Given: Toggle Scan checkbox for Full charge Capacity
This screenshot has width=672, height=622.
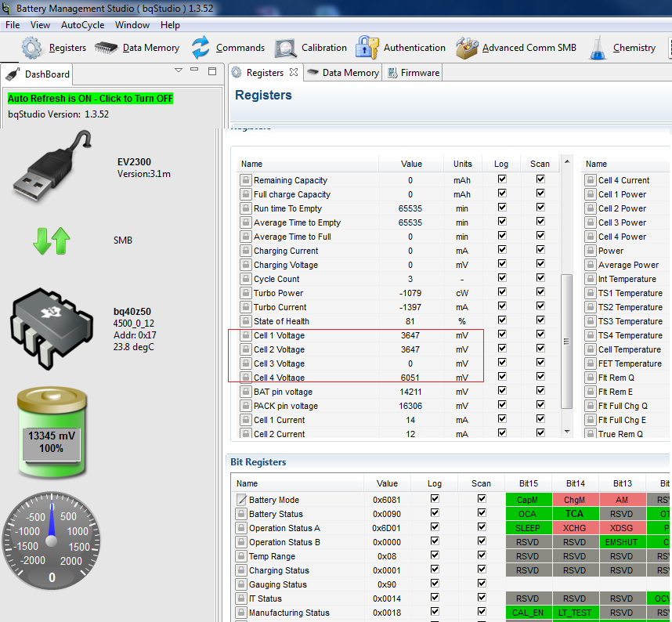Looking at the screenshot, I should (541, 193).
